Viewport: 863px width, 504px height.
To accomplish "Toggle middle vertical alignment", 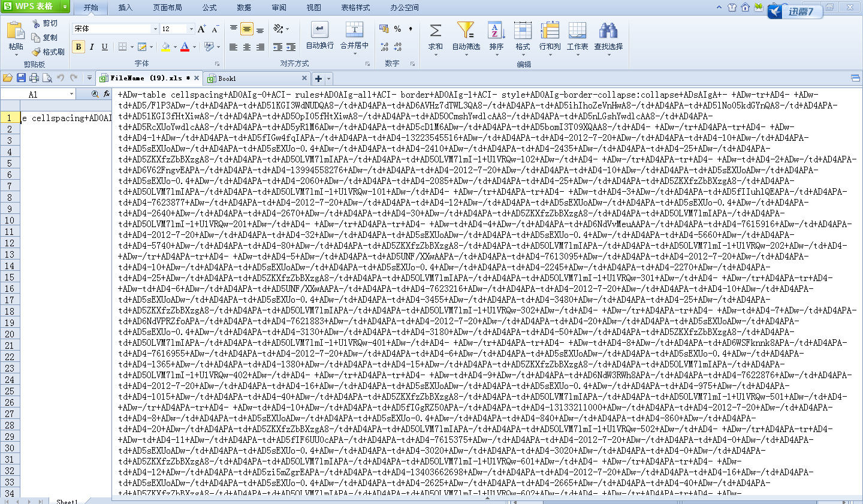I will tap(247, 29).
